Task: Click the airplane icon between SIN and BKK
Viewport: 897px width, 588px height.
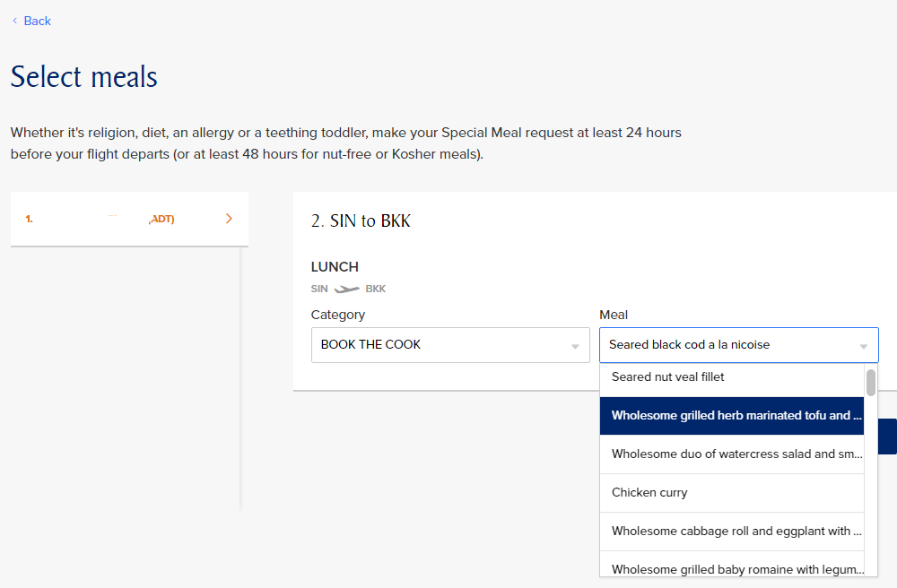Action: coord(346,290)
